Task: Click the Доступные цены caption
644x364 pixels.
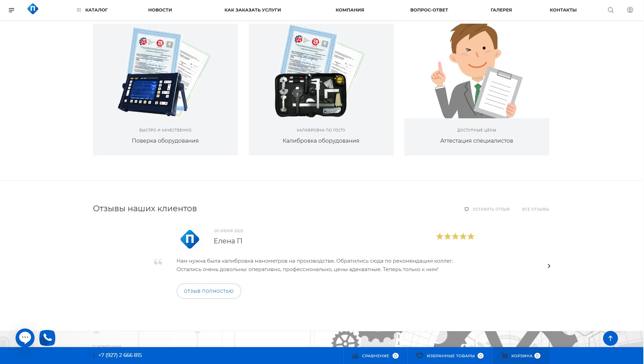Action: [x=476, y=130]
